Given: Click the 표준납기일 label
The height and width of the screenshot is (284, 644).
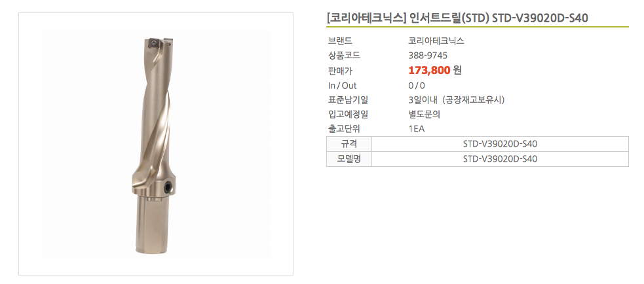Looking at the screenshot, I should click(x=348, y=100).
